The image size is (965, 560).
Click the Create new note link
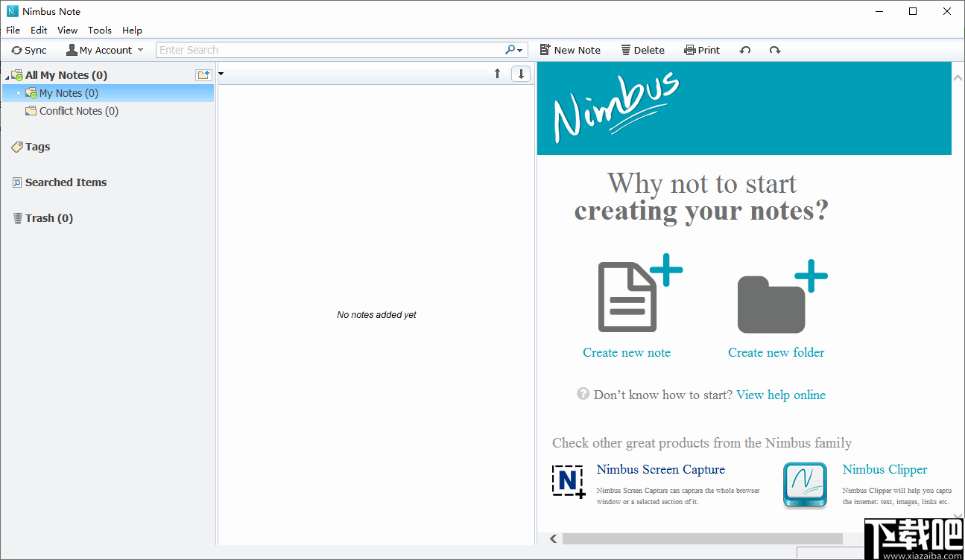(627, 353)
